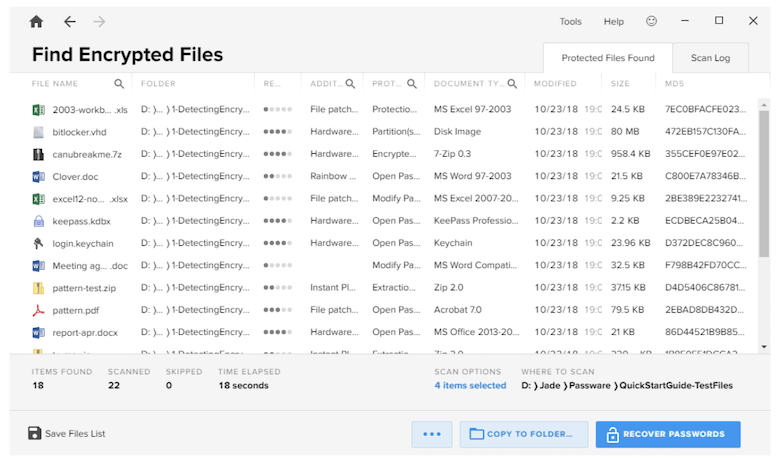
Task: Click Save Files List
Action: click(x=75, y=434)
